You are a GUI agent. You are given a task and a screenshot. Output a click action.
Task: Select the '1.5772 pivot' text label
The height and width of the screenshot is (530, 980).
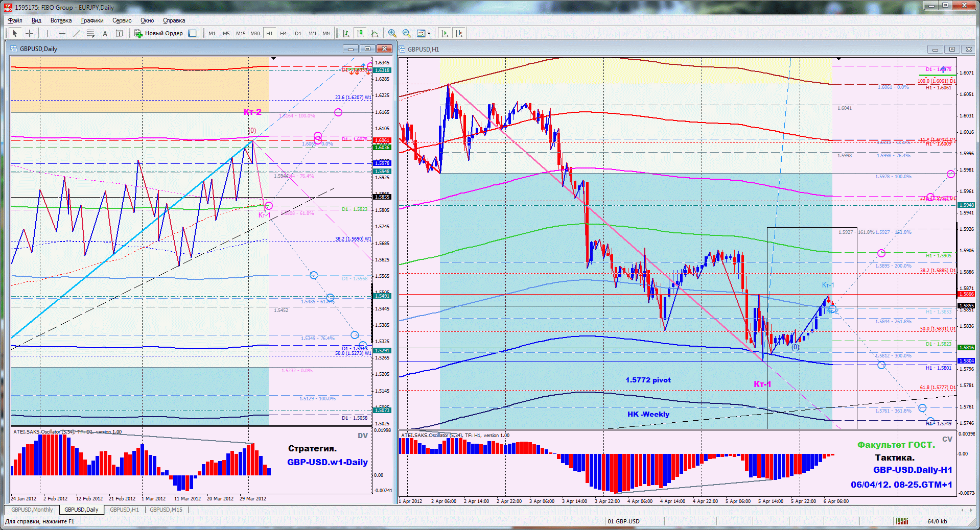(x=648, y=380)
